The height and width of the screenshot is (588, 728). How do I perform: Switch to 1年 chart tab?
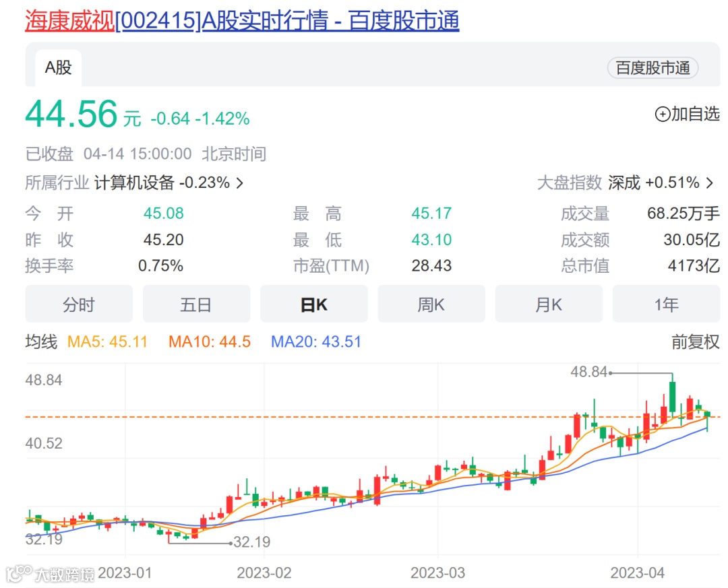click(666, 304)
